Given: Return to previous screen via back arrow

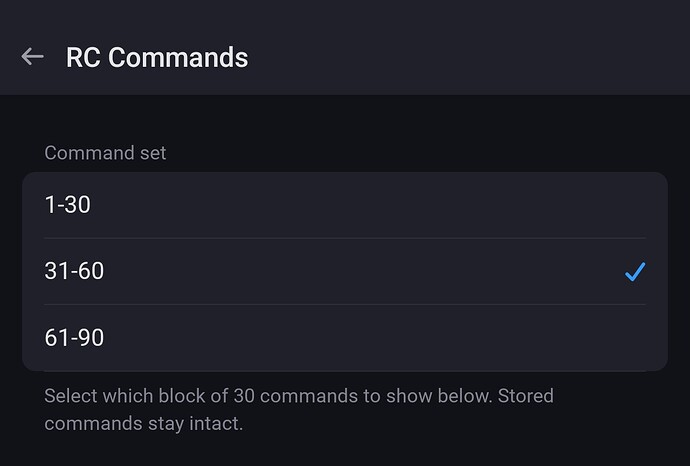Looking at the screenshot, I should (x=32, y=57).
